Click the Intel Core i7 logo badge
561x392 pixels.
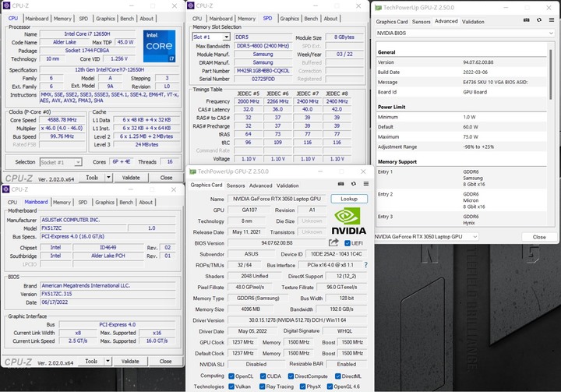click(x=159, y=46)
